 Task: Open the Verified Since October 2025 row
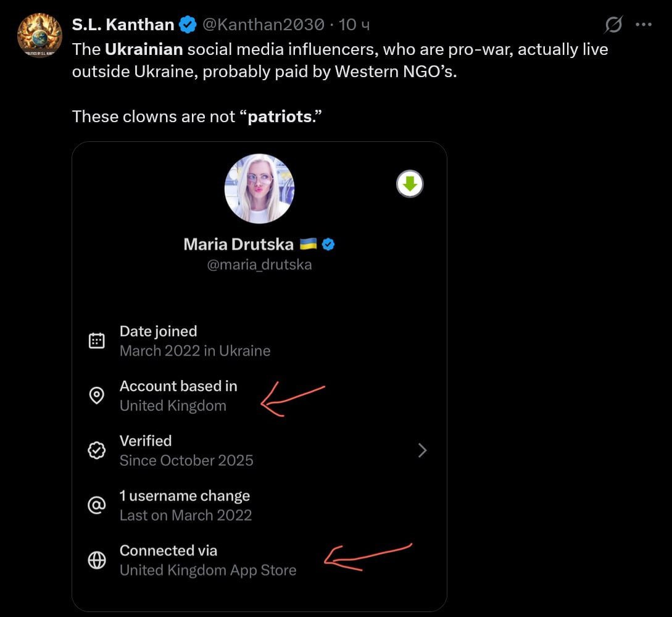tap(186, 451)
